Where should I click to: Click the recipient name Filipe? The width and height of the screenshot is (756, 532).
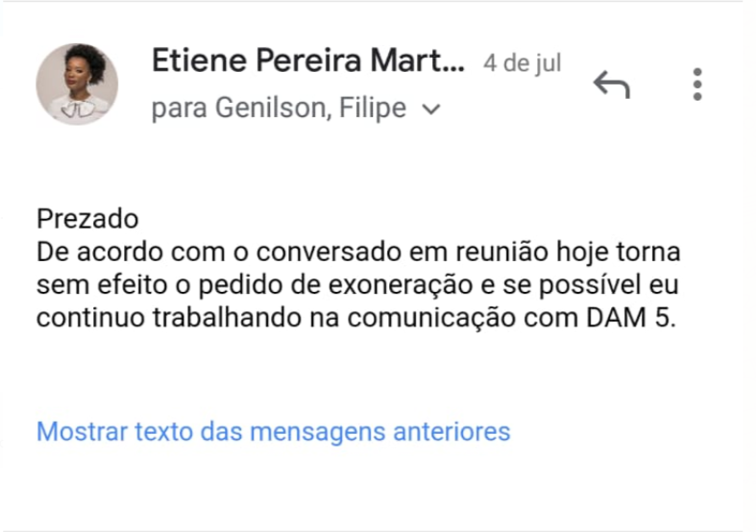373,107
